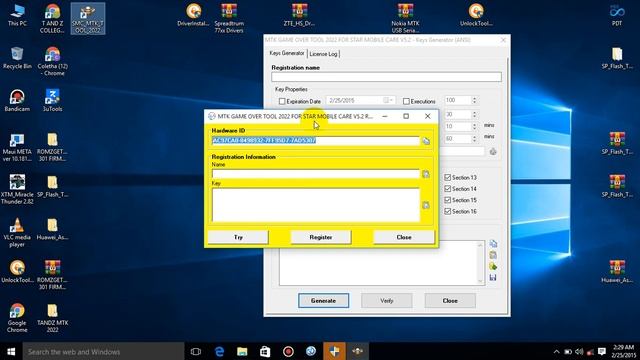Screen dimensions: 640x360
Task: Open DriverInstal desktop shortcut
Action: [193, 15]
